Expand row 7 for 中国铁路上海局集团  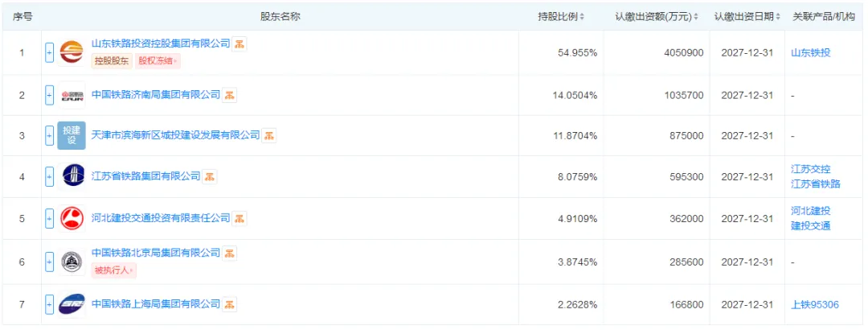pos(49,304)
